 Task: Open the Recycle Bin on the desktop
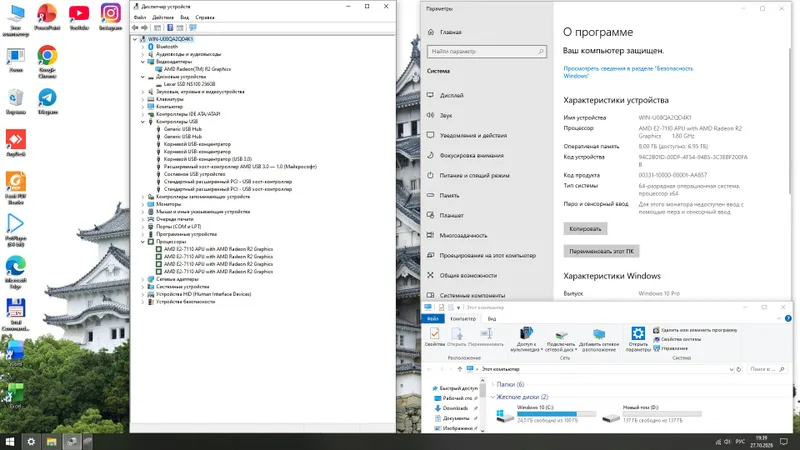(x=15, y=101)
